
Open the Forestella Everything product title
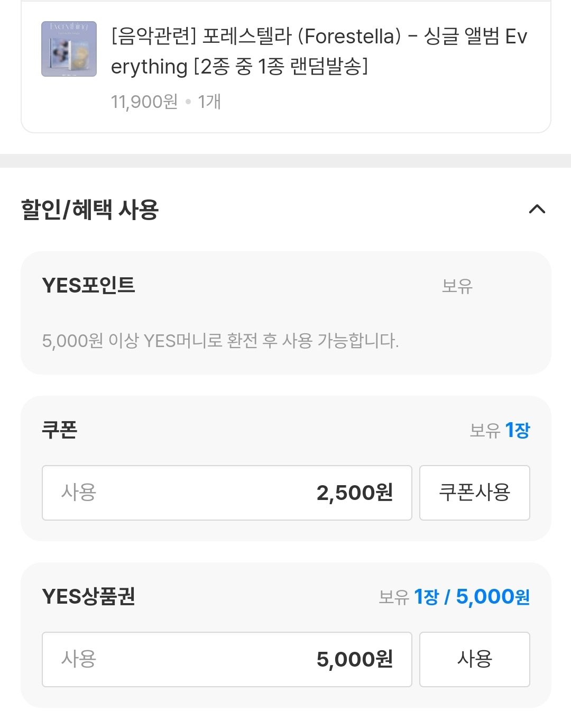(x=319, y=51)
